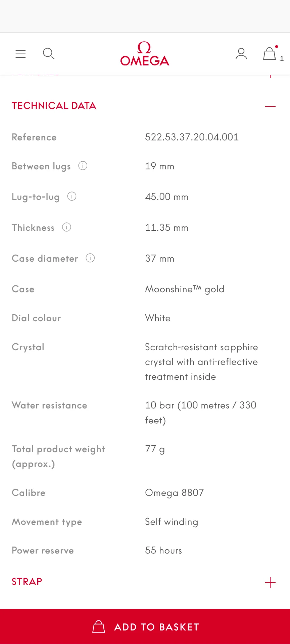Click basket item count badge
Image resolution: width=290 pixels, height=644 pixels.
[282, 58]
